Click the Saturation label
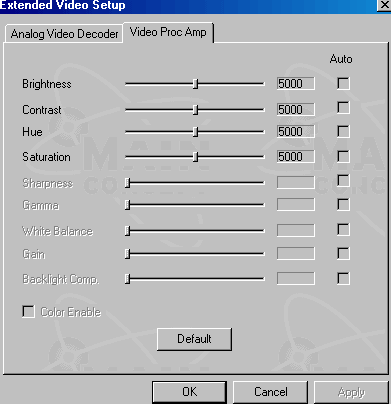 tap(46, 157)
